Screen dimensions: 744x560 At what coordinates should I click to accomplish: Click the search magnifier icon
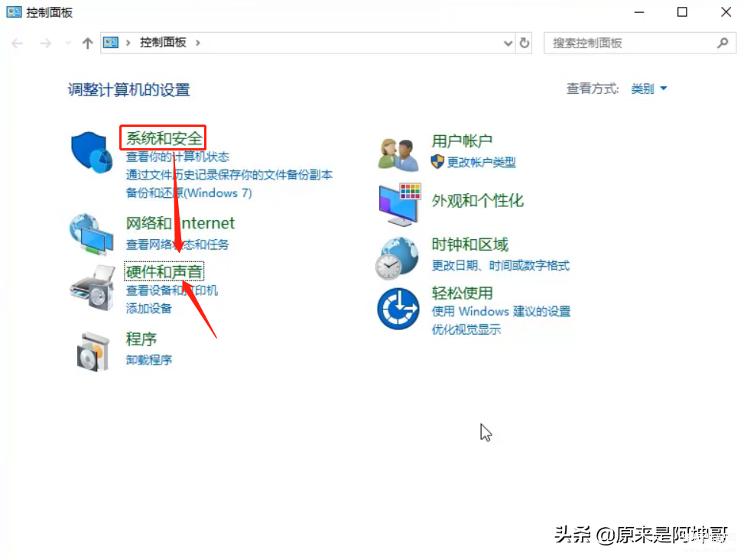click(723, 43)
